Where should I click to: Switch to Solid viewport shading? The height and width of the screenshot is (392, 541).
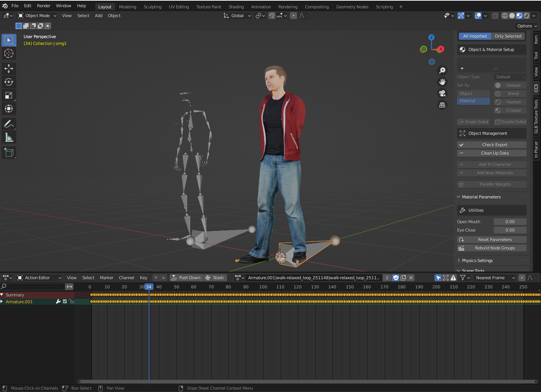click(512, 16)
